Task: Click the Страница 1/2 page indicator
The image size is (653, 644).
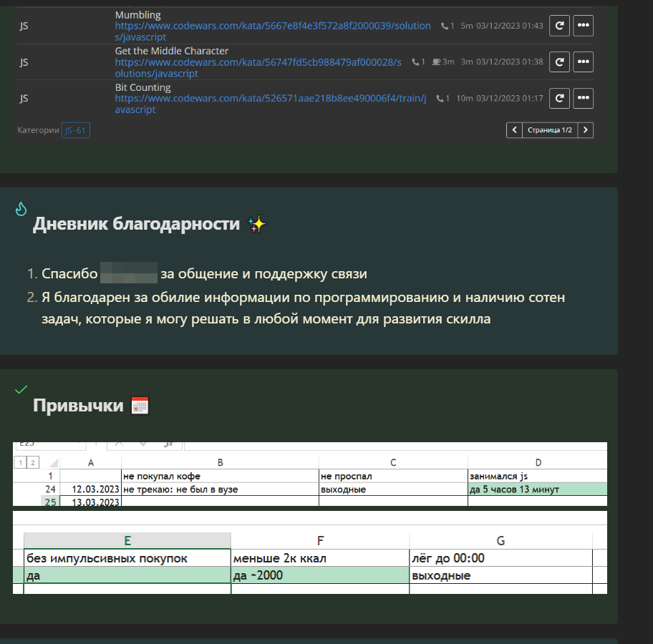Action: tap(550, 130)
